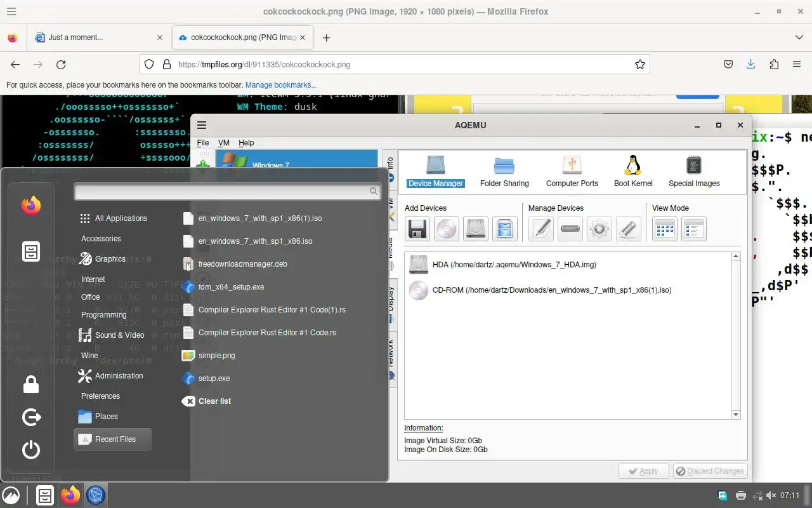Switch View Mode to icon grid view
Image resolution: width=812 pixels, height=508 pixels.
coord(665,229)
